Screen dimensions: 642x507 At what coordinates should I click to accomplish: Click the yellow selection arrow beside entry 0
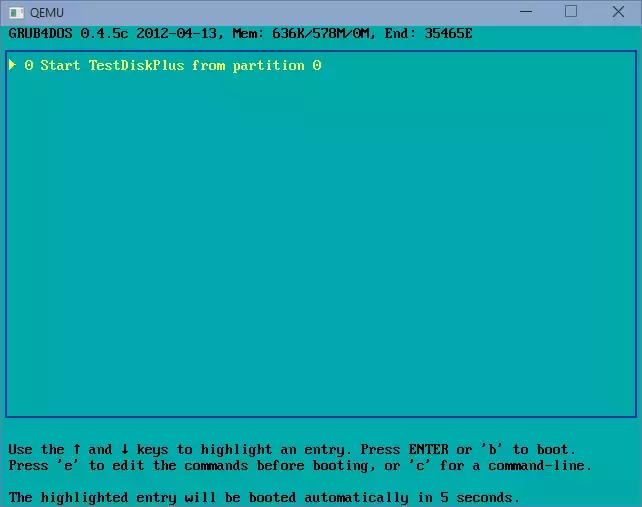click(x=12, y=65)
